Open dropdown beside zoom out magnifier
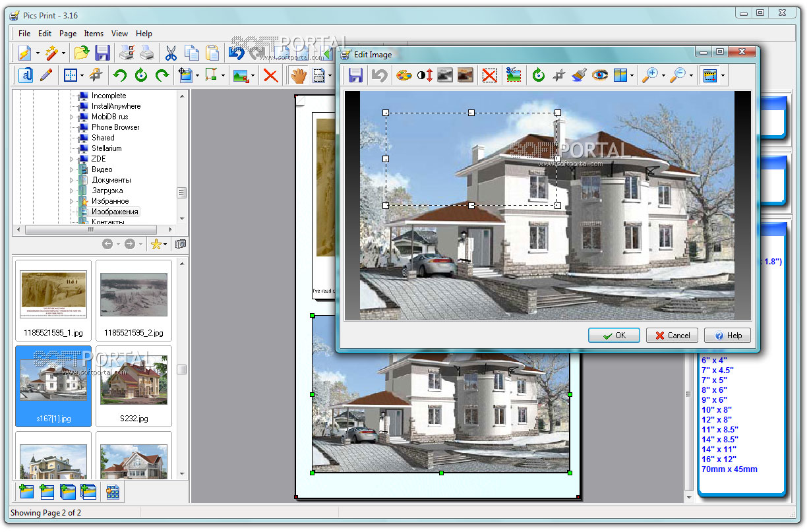This screenshot has width=809, height=532. 690,75
